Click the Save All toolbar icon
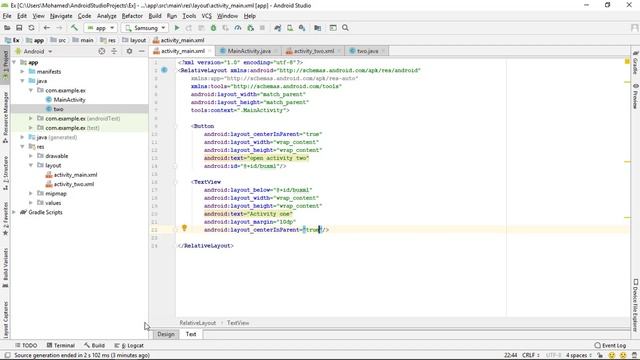Screen dimensions: 640x360 (19, 28)
